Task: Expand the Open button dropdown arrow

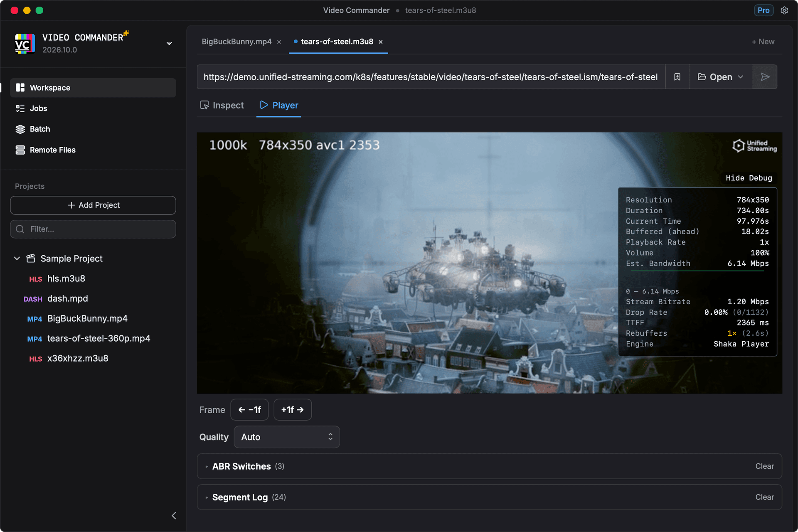Action: pos(741,77)
